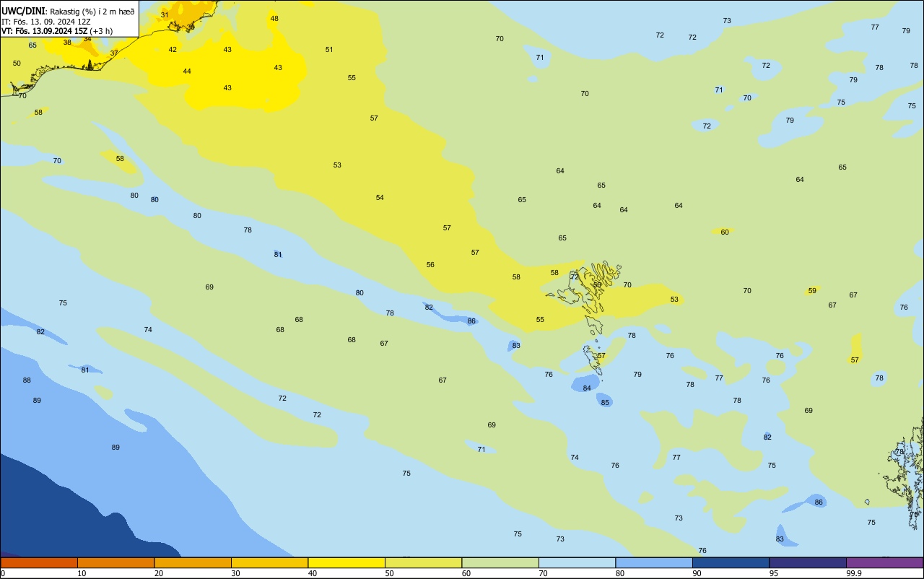Click the humidity value '60' in yellow patch
The width and height of the screenshot is (924, 579).
coord(725,232)
